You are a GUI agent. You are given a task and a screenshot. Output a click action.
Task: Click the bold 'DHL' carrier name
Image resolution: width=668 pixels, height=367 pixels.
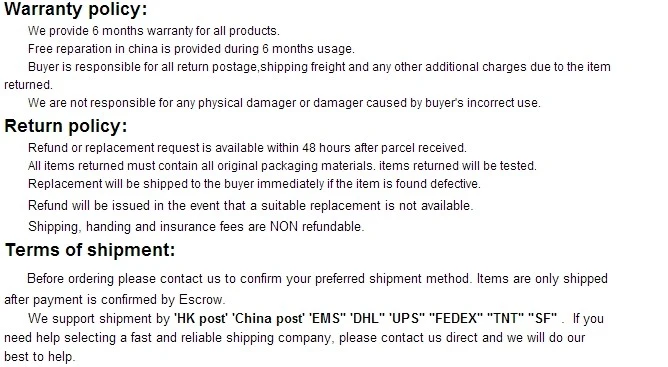pyautogui.click(x=368, y=318)
